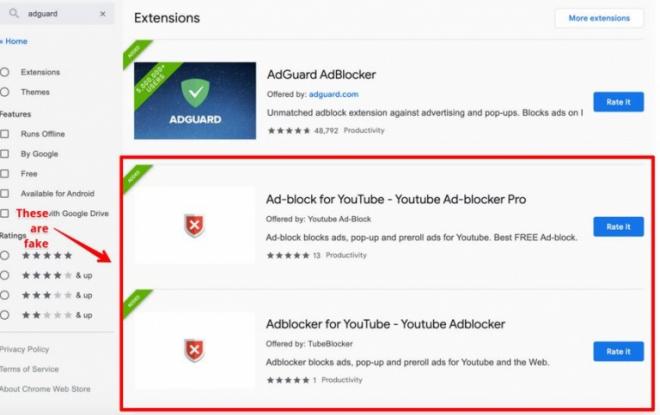660x415 pixels.
Task: Tick the Free feature checkbox
Action: (x=5, y=173)
